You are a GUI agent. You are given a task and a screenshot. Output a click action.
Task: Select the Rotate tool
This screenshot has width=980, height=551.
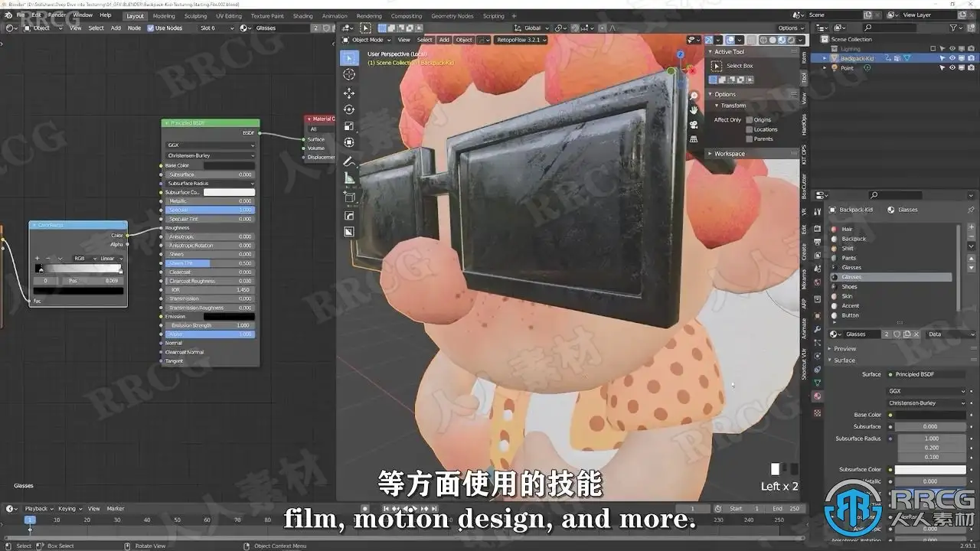click(349, 109)
